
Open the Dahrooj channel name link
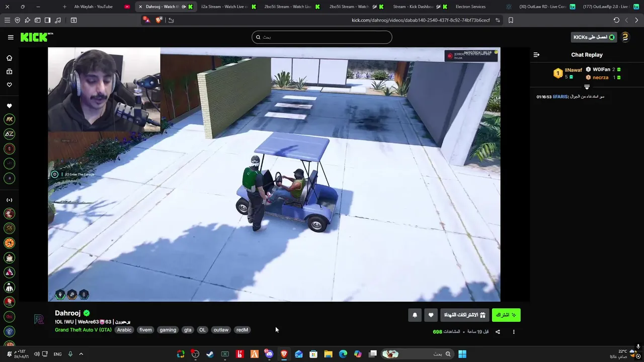click(x=67, y=313)
